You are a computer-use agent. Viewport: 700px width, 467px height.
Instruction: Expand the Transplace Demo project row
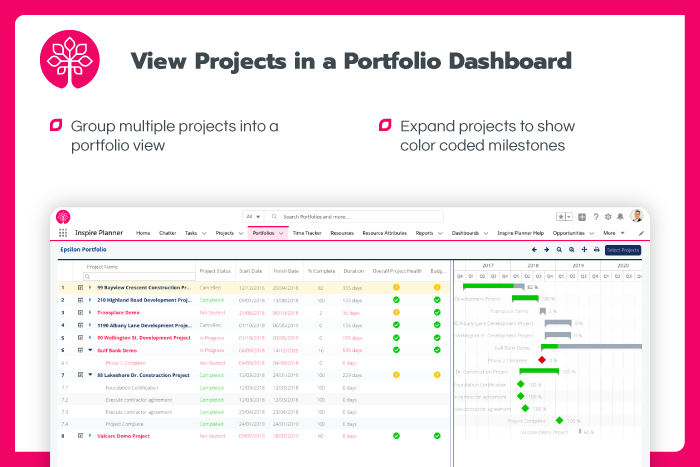[90, 313]
